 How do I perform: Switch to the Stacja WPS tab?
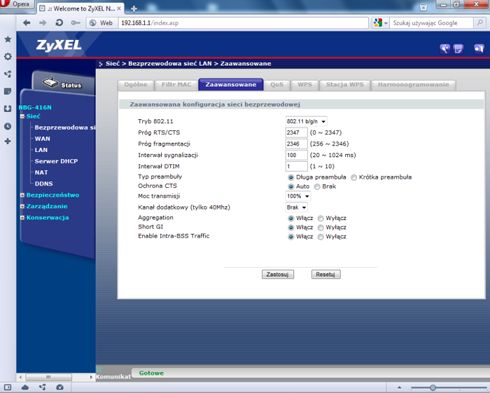point(345,85)
